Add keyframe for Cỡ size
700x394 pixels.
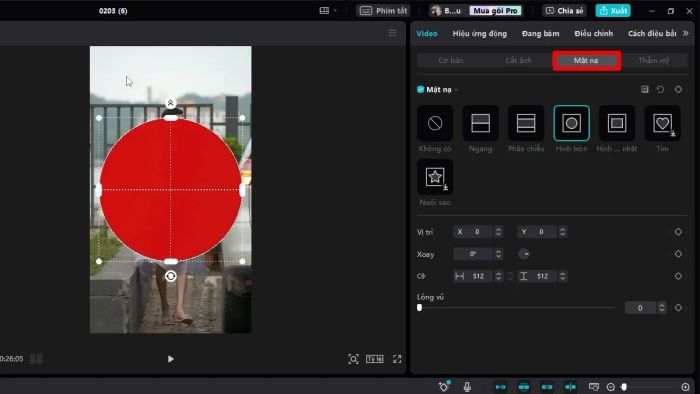678,276
